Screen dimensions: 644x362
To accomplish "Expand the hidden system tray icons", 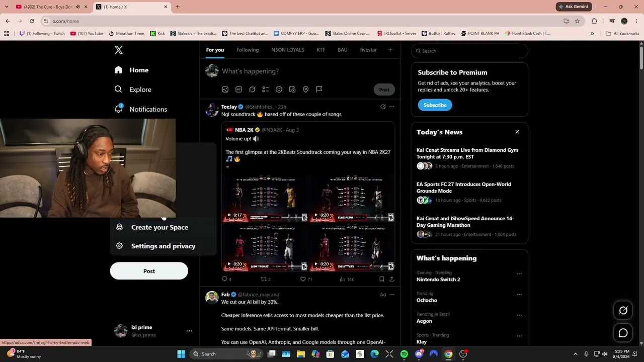I will tap(576, 354).
